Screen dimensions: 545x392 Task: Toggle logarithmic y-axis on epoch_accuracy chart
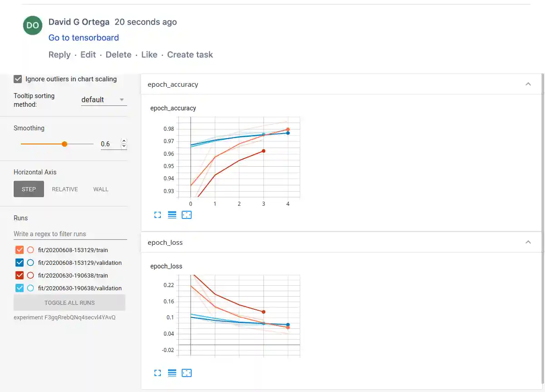(172, 214)
